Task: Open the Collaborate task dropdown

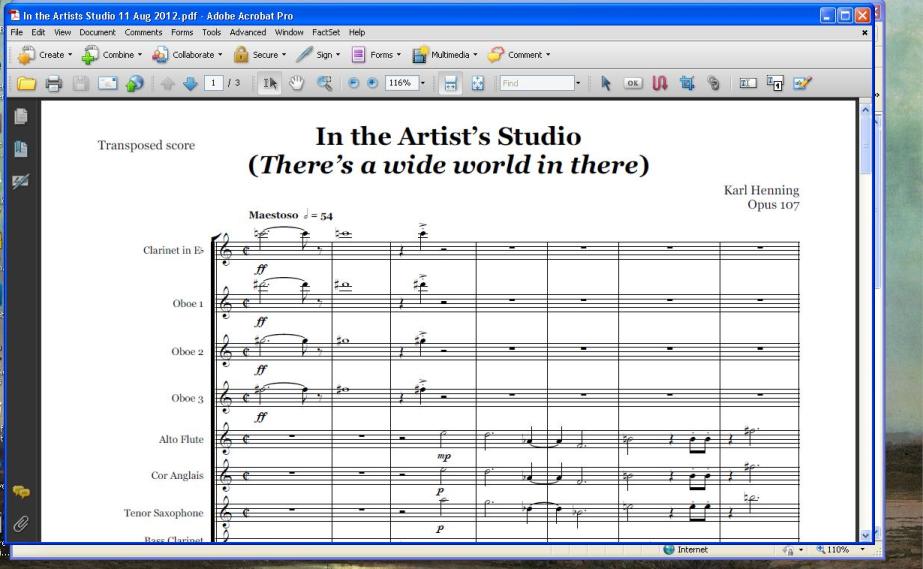Action: point(187,55)
